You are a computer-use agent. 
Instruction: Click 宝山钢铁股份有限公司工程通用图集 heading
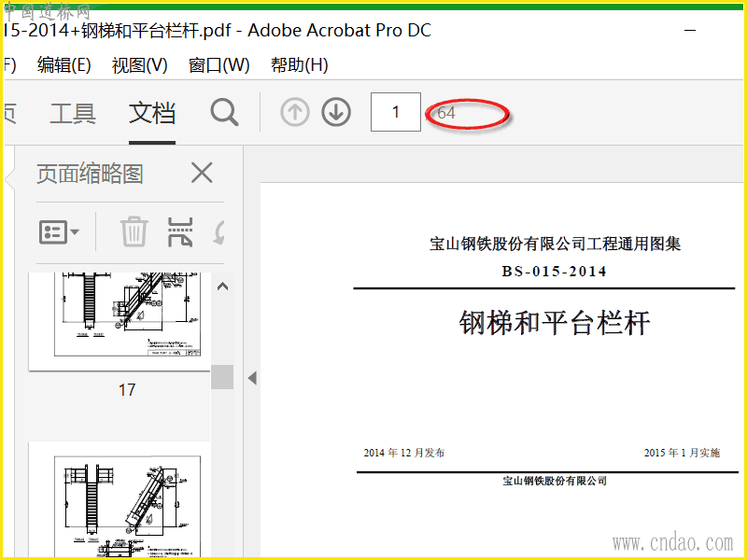[x=555, y=244]
